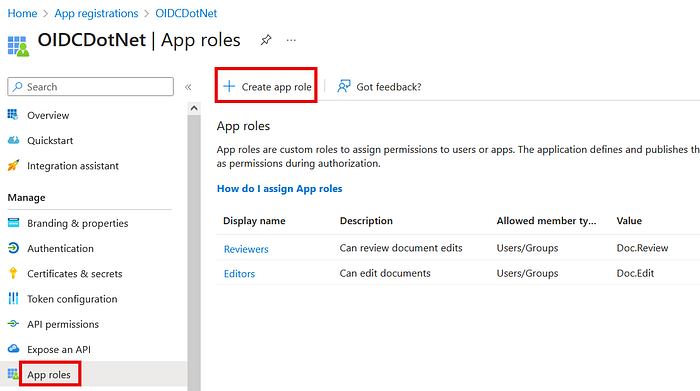The image size is (700, 391).
Task: Click the API permissions icon
Action: click(13, 324)
